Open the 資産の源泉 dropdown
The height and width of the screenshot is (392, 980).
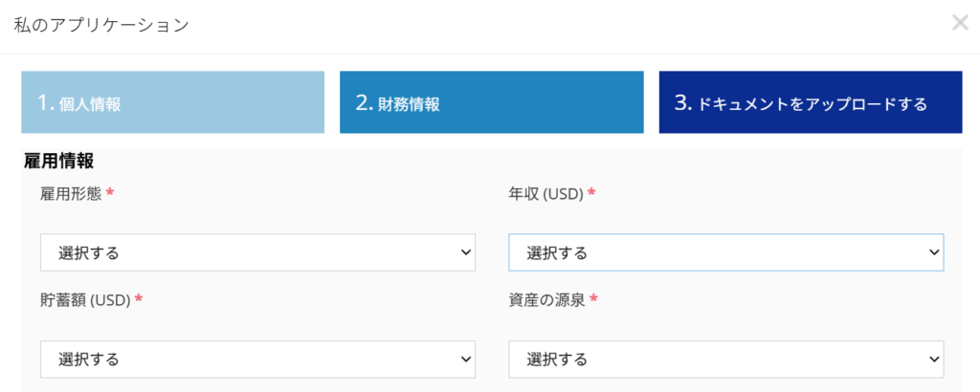pos(725,359)
